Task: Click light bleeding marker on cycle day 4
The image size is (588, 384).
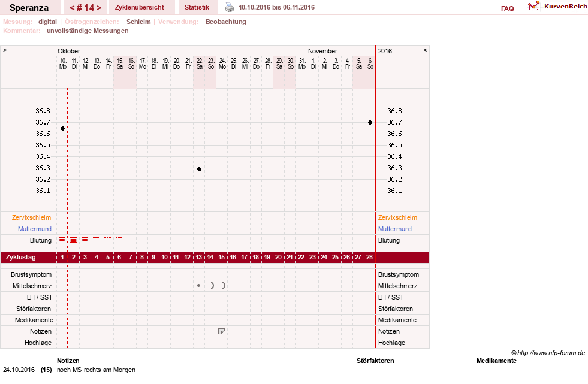Action: 97,237
